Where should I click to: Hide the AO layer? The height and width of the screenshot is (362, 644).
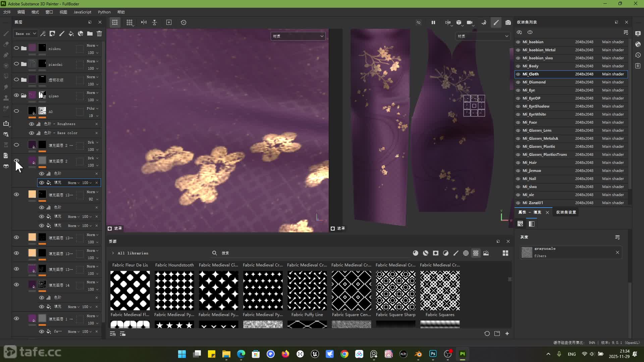coord(16,111)
